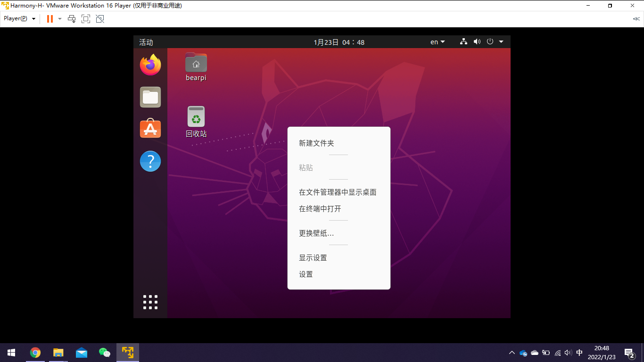Expand the hidden tray icons chevron
644x362 pixels.
click(512, 353)
